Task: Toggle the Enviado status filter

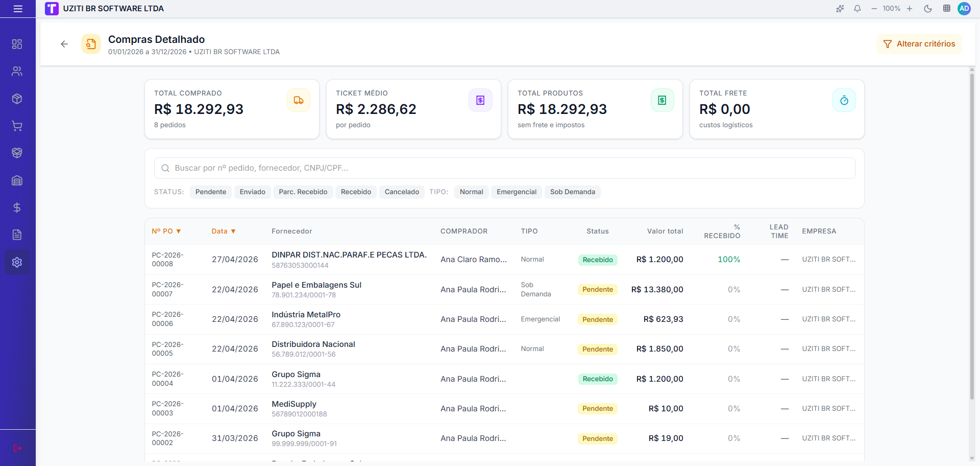Action: click(x=253, y=192)
